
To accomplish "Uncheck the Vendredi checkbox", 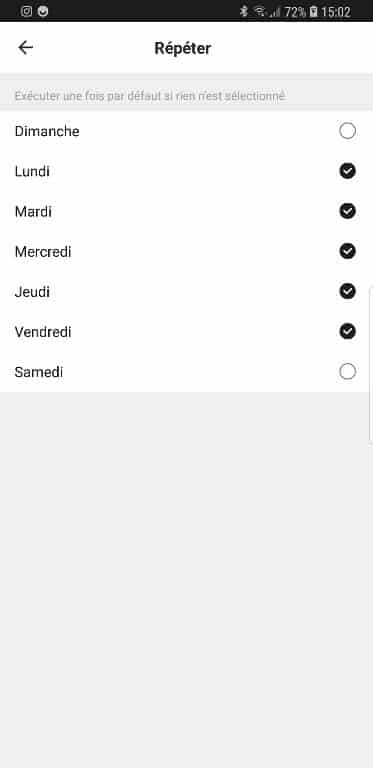I will pyautogui.click(x=348, y=332).
